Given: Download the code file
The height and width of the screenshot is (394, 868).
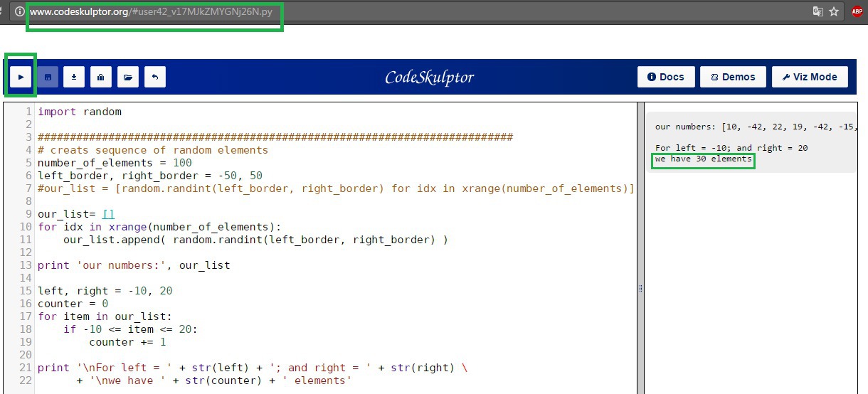Looking at the screenshot, I should tap(74, 77).
